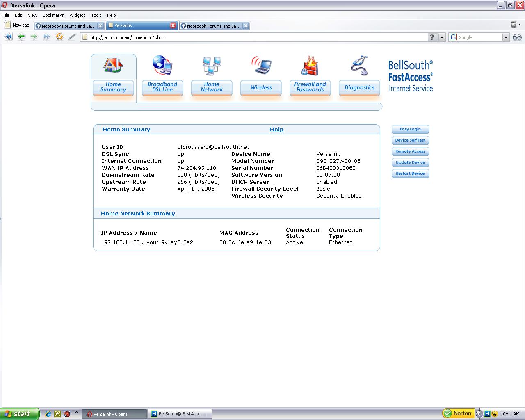525x420 pixels.
Task: Open a New tab
Action: 17,25
